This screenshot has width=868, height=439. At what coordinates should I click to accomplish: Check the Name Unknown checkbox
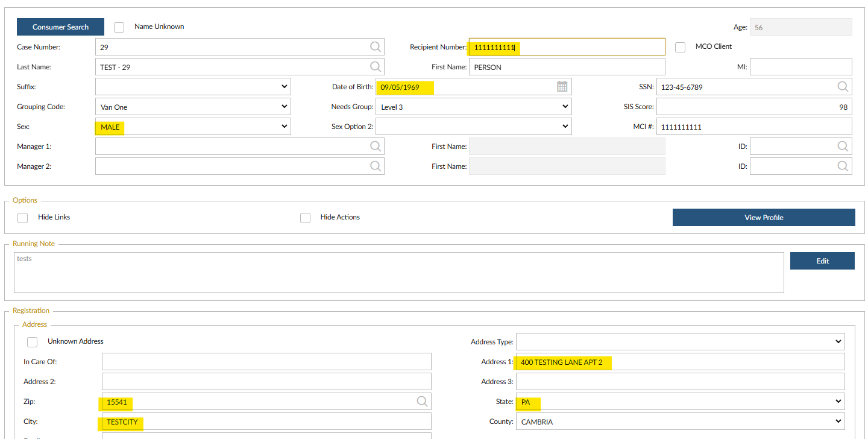[119, 27]
